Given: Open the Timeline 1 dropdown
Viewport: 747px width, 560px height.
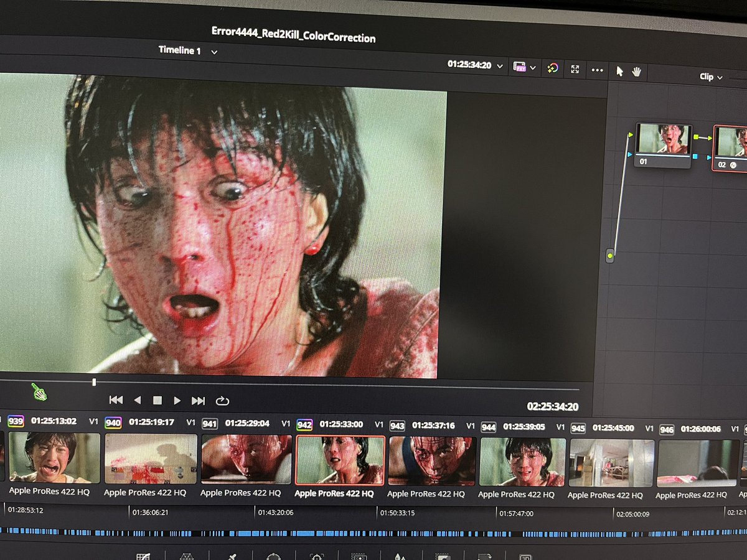Looking at the screenshot, I should click(188, 51).
